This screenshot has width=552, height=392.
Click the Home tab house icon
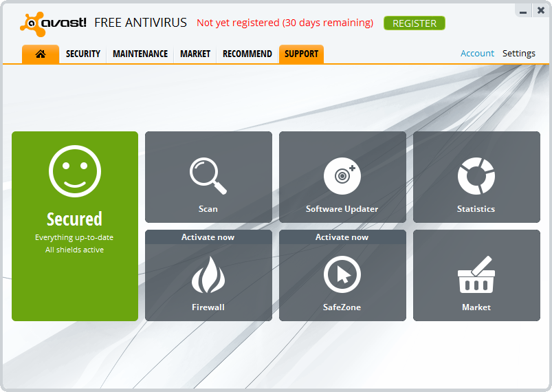click(40, 54)
